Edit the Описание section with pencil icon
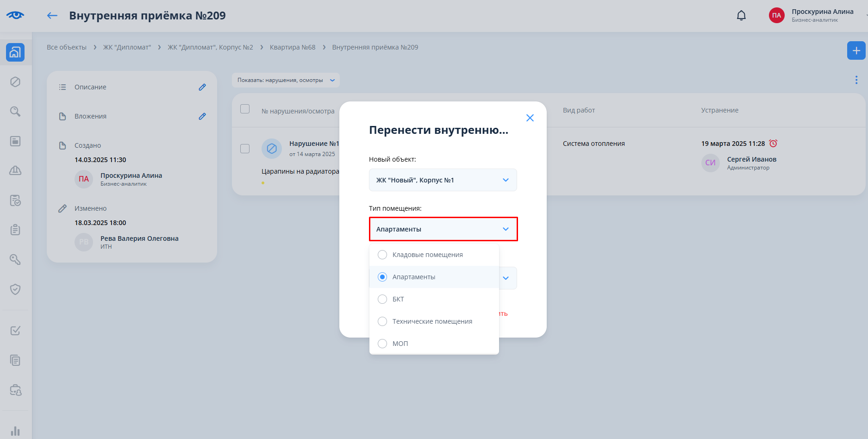The width and height of the screenshot is (868, 439). [202, 87]
